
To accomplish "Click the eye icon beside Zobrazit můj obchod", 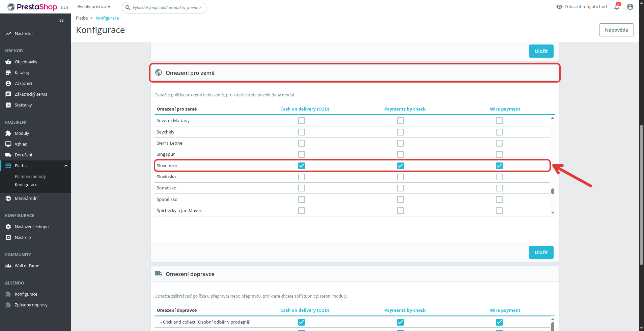I will (559, 7).
